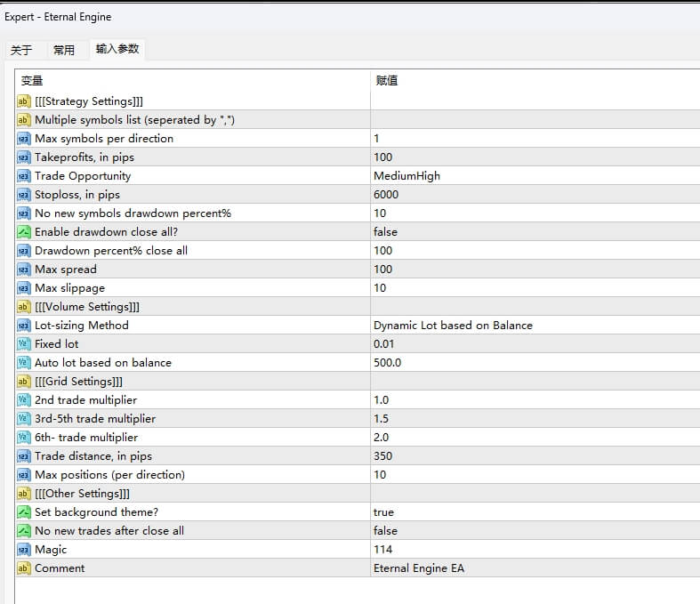Toggle No new trades after close all false value
The height and width of the screenshot is (604, 700).
tap(385, 531)
